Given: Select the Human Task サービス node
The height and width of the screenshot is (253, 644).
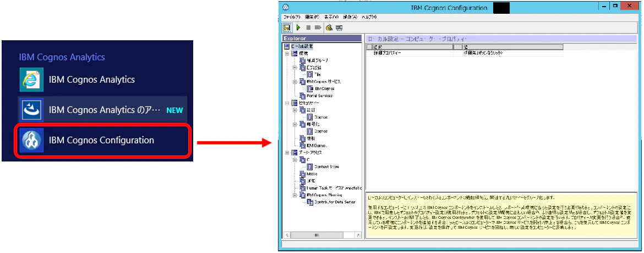Looking at the screenshot, I should (334, 188).
